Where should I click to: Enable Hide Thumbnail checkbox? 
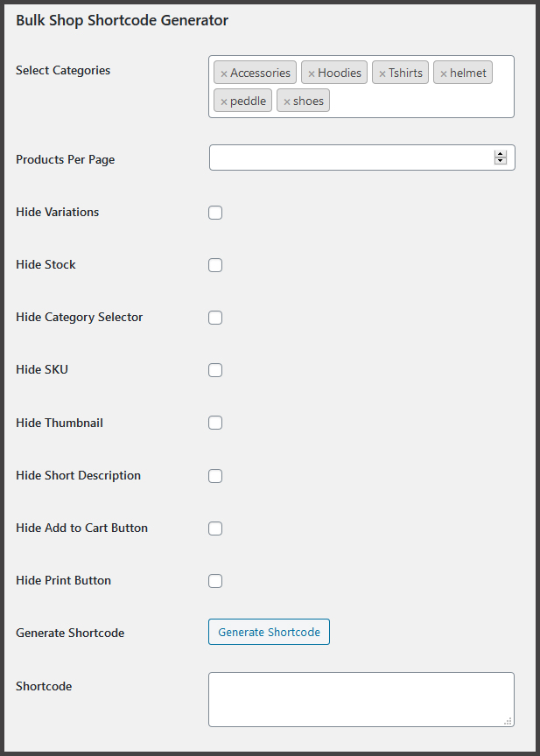click(215, 423)
